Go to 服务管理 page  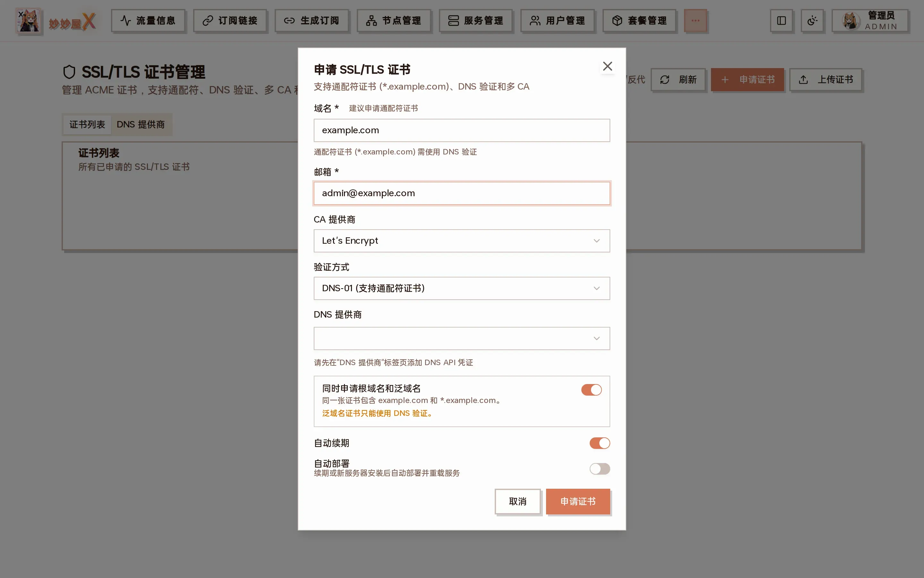coord(475,21)
